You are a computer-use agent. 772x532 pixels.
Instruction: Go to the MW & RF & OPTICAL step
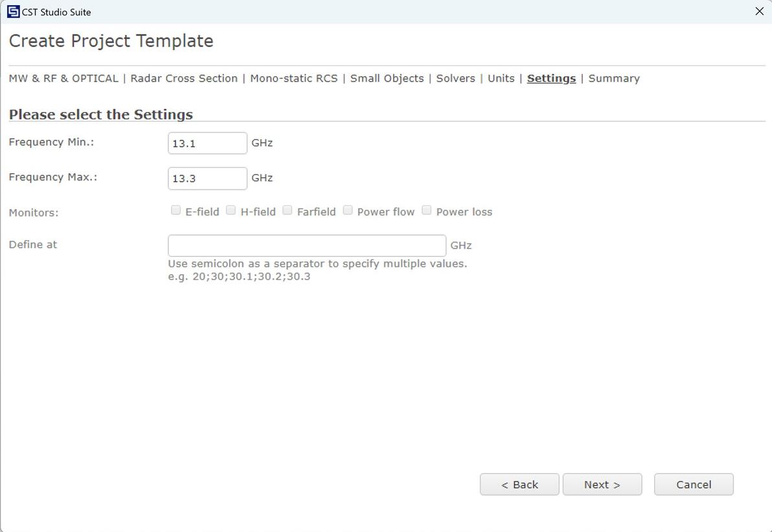point(63,78)
